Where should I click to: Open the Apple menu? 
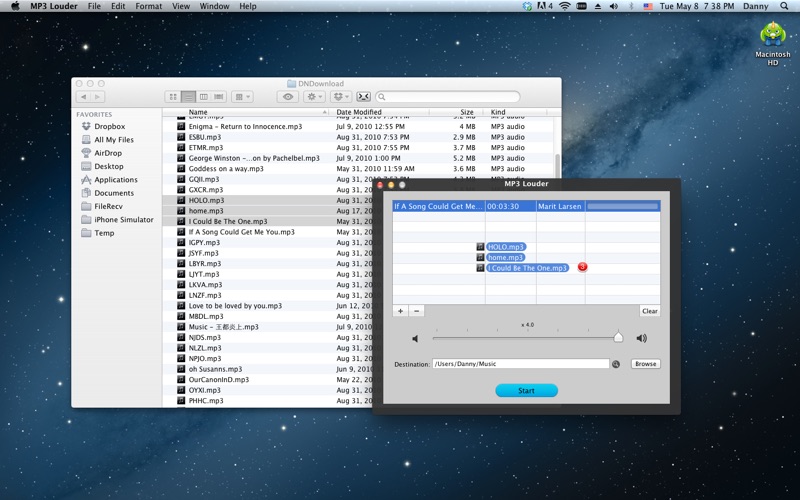(x=15, y=6)
